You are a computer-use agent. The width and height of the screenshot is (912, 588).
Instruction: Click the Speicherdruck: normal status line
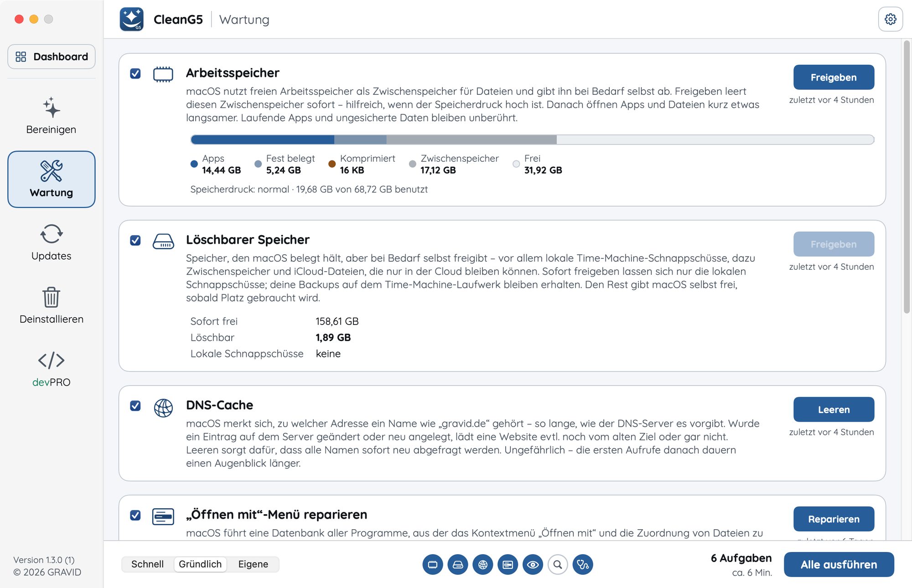(x=309, y=189)
